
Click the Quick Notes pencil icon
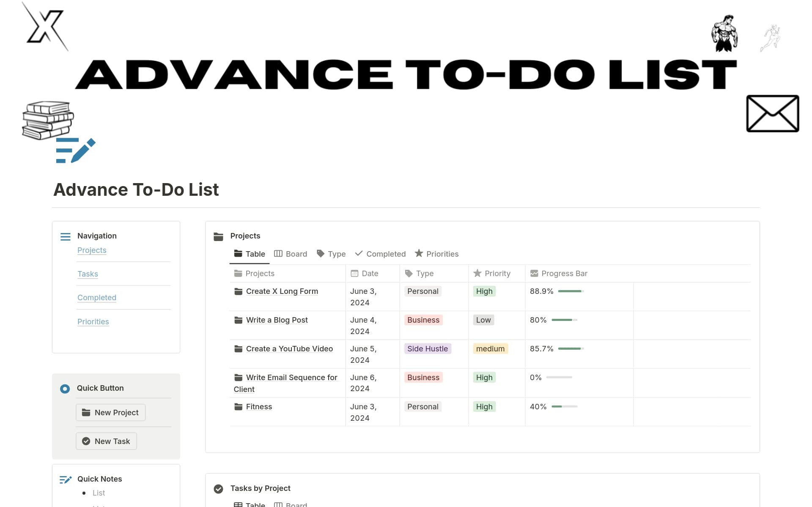coord(66,480)
